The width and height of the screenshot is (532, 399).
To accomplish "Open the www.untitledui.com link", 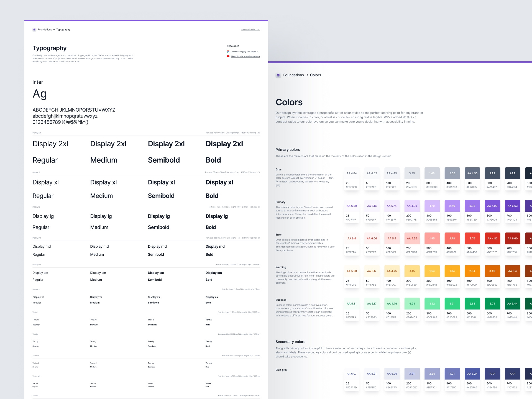I will [250, 29].
